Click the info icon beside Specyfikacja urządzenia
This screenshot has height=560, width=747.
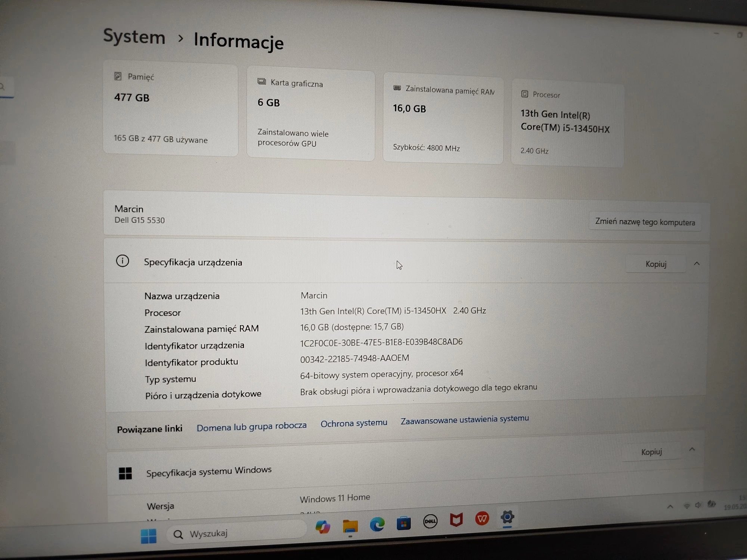click(123, 261)
